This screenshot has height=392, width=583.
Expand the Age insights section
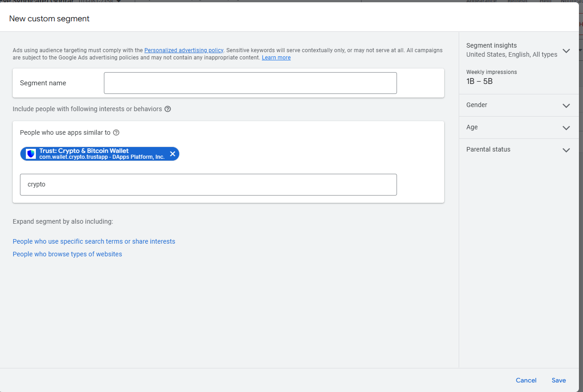coord(566,127)
